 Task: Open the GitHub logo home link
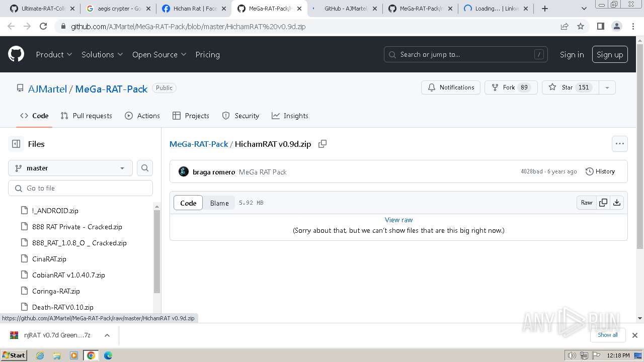coord(16,54)
